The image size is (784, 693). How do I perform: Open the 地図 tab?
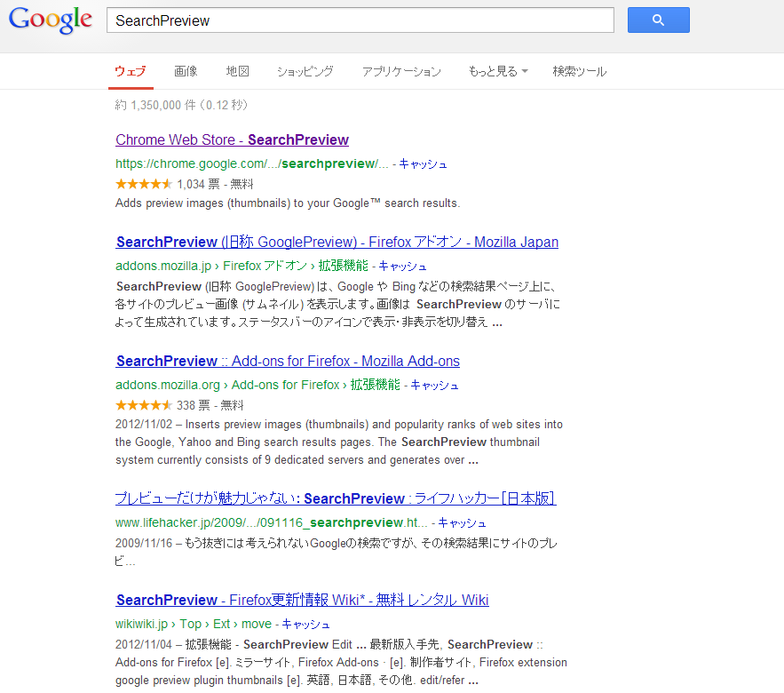[237, 72]
